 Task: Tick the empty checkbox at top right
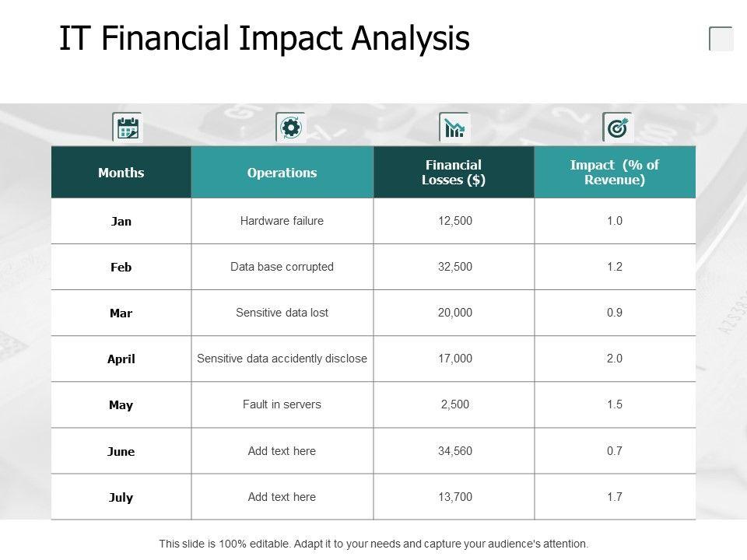point(721,39)
